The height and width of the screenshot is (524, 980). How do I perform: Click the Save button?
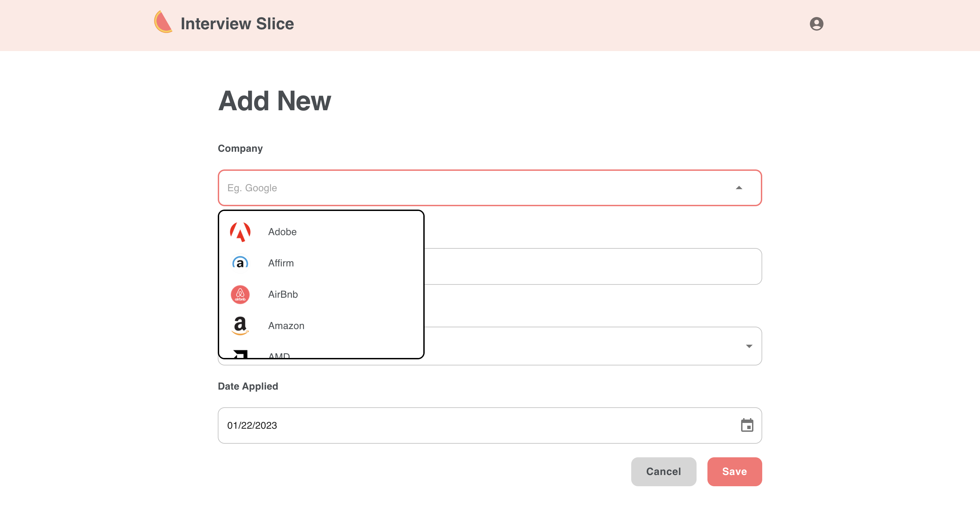(x=734, y=472)
